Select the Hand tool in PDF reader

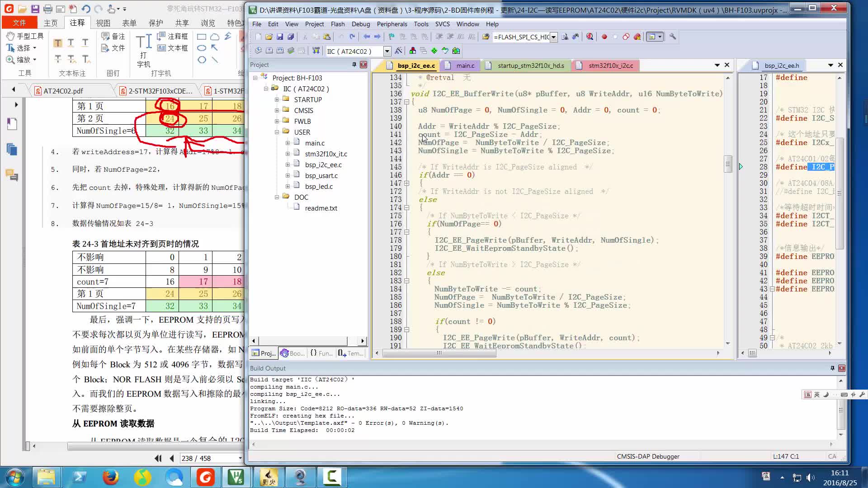coord(25,36)
